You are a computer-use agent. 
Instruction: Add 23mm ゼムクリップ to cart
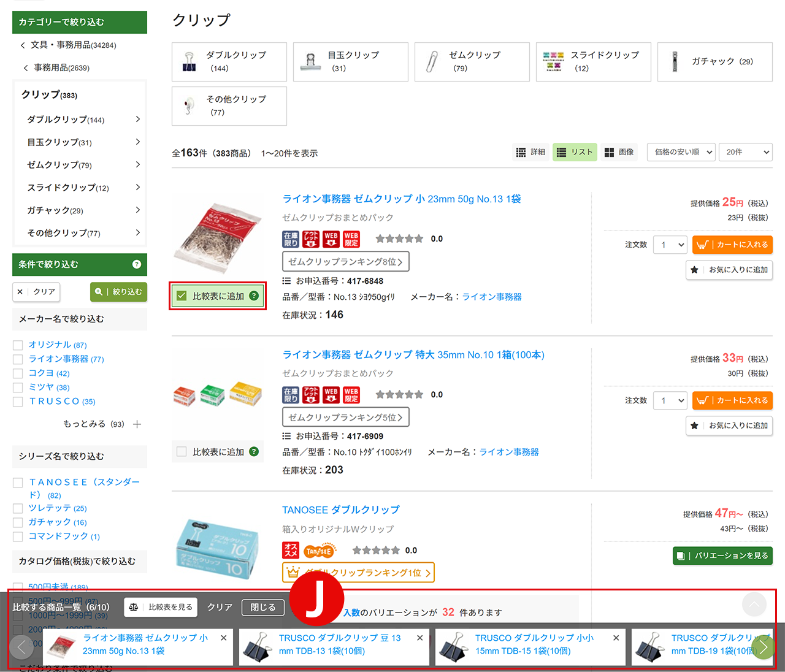(732, 245)
